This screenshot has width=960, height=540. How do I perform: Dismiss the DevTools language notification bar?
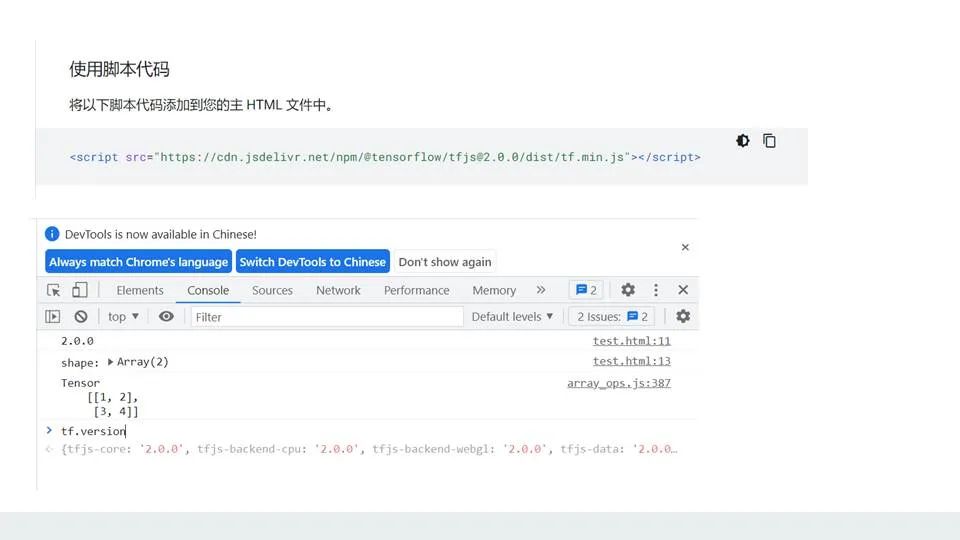[685, 247]
